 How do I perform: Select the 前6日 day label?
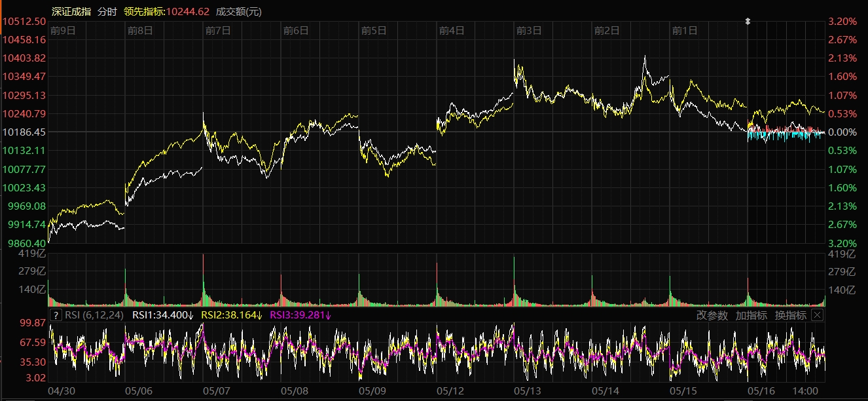297,30
